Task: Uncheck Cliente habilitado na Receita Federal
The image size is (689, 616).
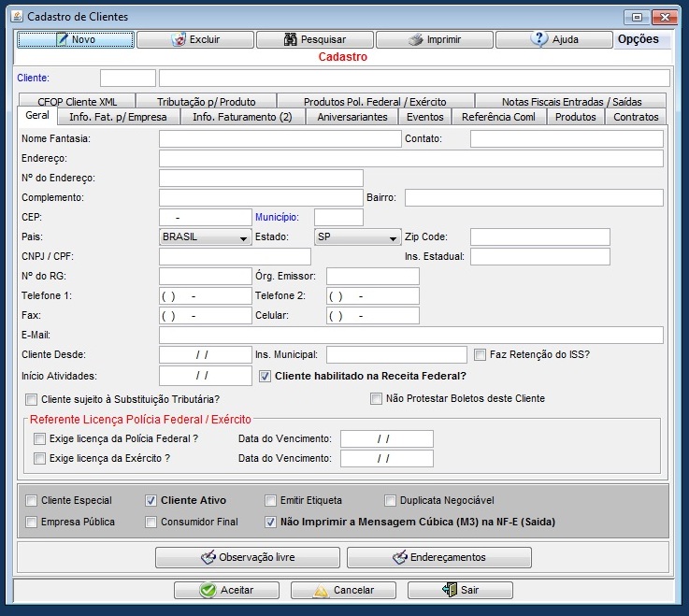Action: tap(265, 376)
